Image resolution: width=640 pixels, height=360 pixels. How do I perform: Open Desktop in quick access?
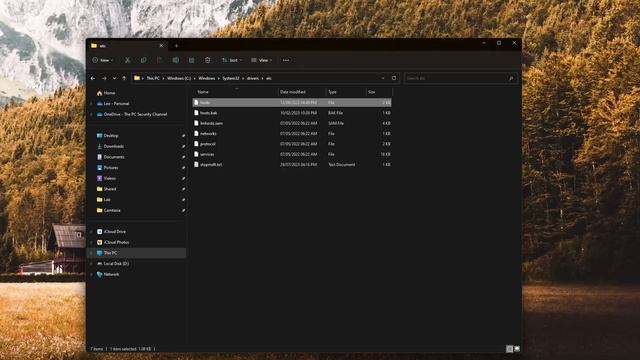pyautogui.click(x=111, y=136)
